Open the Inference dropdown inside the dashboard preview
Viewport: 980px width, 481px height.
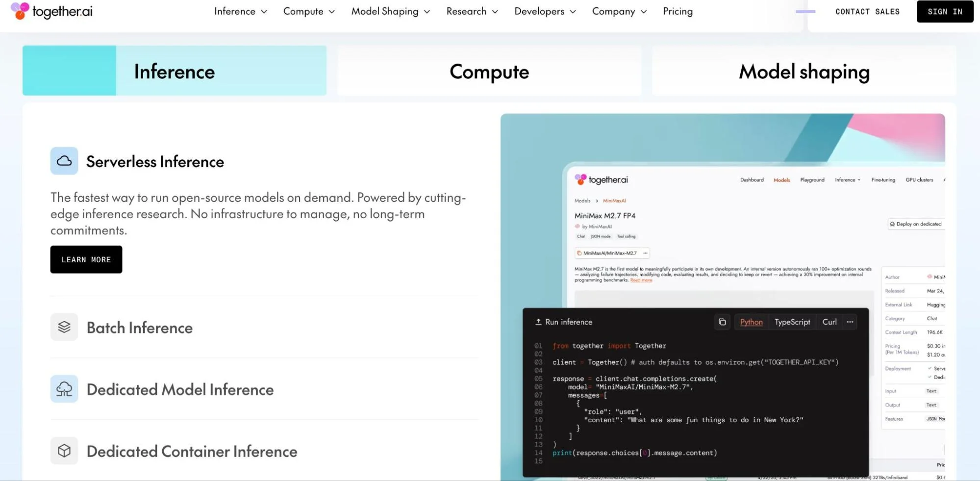[848, 180]
